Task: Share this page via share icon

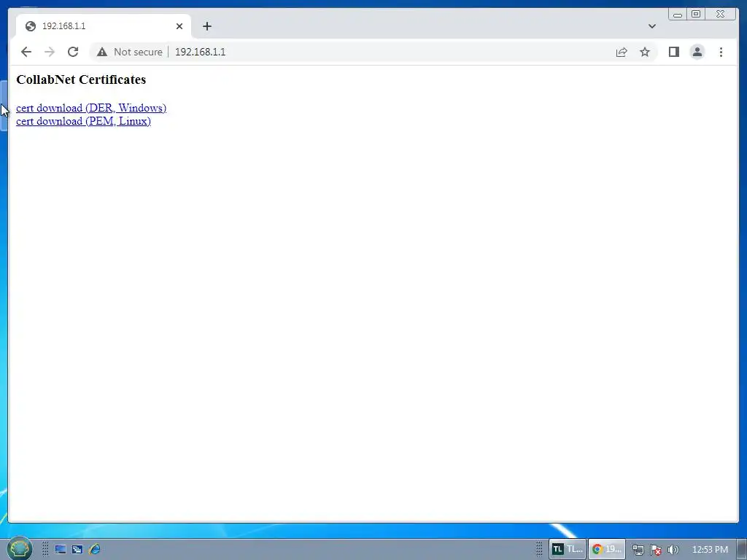Action: pyautogui.click(x=622, y=52)
